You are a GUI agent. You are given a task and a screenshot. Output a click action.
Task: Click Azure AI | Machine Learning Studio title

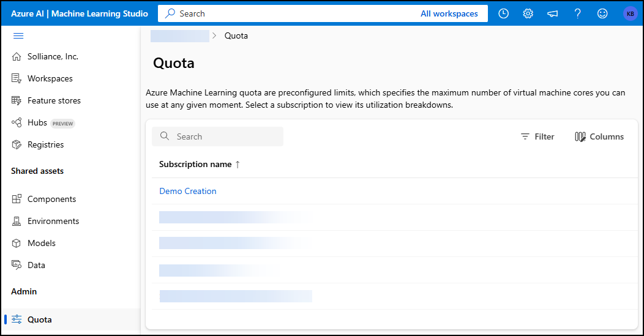(x=79, y=13)
